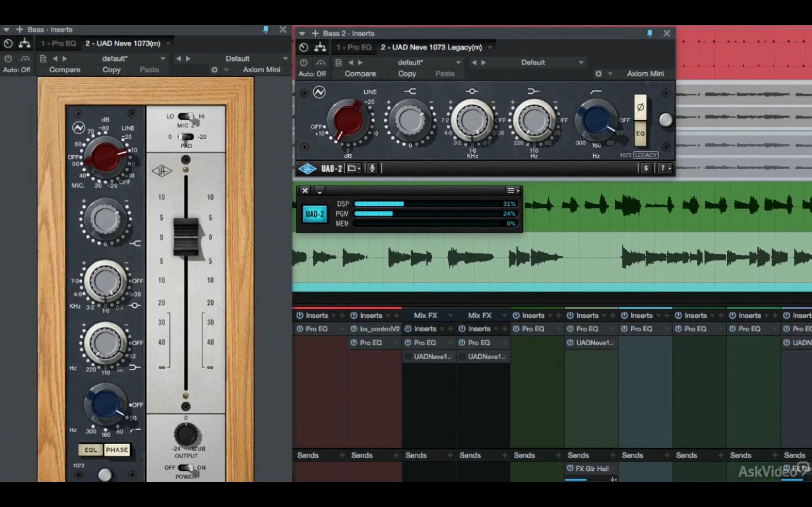This screenshot has width=812, height=507.
Task: Enable the Auto: Off toggle in Bass Inserts
Action: (16, 70)
